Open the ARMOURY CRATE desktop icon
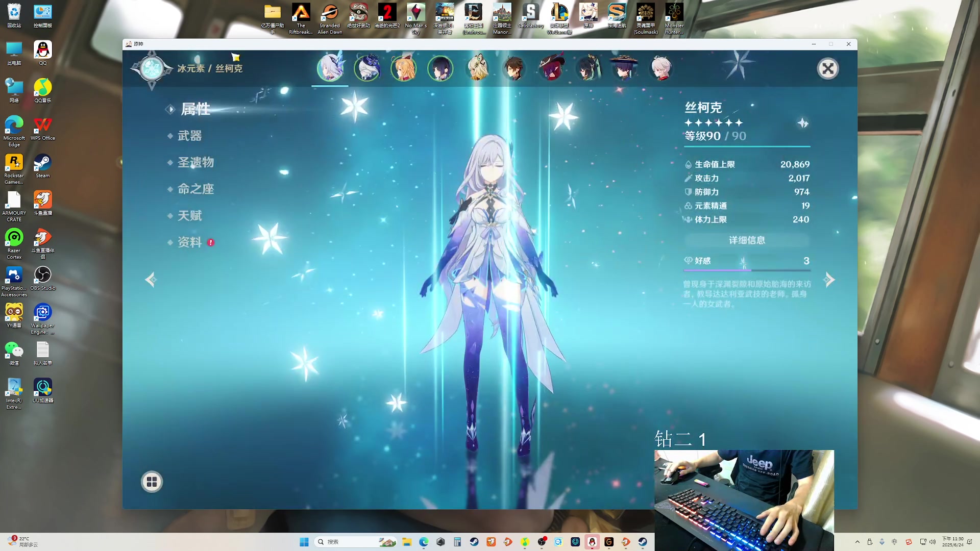Image resolution: width=980 pixels, height=551 pixels. pyautogui.click(x=14, y=206)
